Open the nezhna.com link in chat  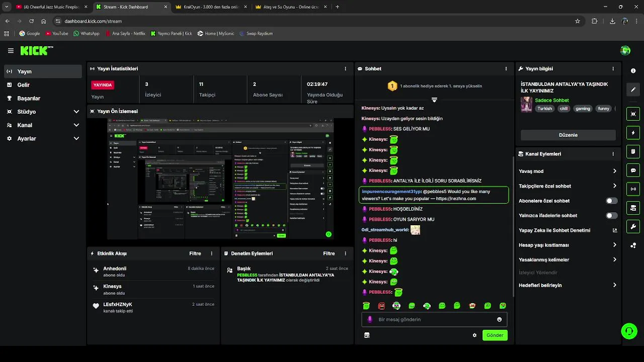(x=456, y=199)
